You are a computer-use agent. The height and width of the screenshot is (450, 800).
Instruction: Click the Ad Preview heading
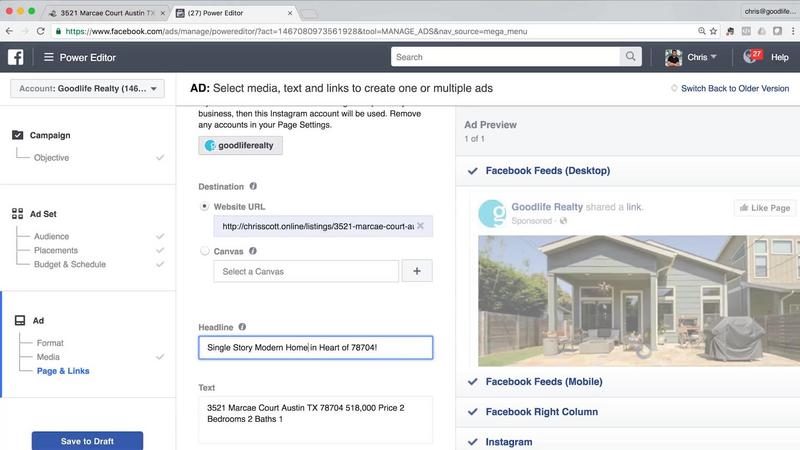[x=490, y=124]
